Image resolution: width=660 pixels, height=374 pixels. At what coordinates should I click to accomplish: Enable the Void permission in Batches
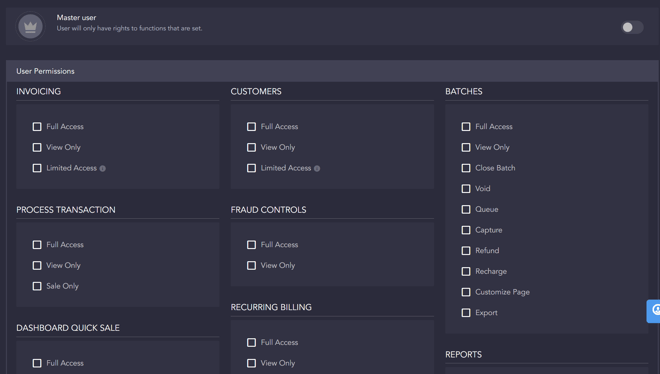click(466, 188)
